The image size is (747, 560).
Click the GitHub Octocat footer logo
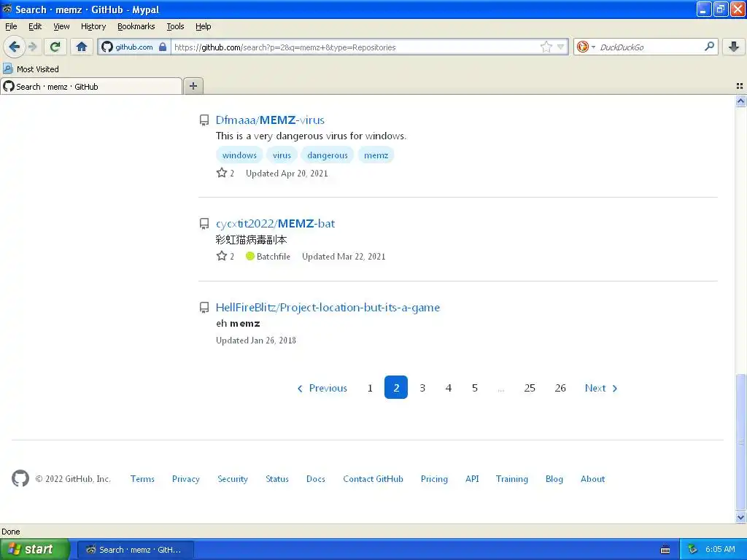pyautogui.click(x=20, y=478)
